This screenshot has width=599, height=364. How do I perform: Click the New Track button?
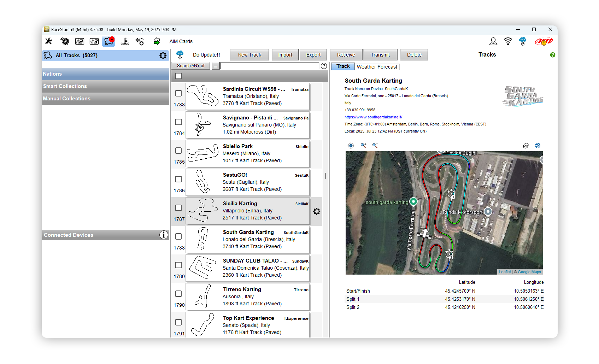249,55
